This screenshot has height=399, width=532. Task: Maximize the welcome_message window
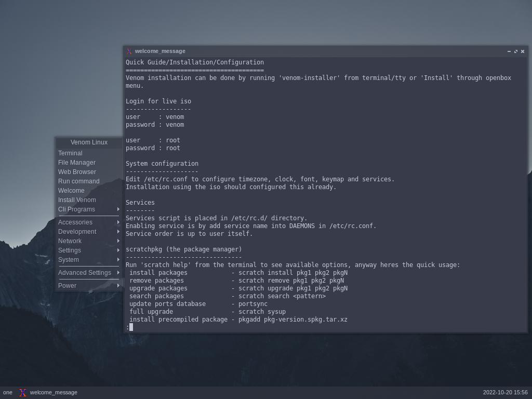(x=516, y=51)
